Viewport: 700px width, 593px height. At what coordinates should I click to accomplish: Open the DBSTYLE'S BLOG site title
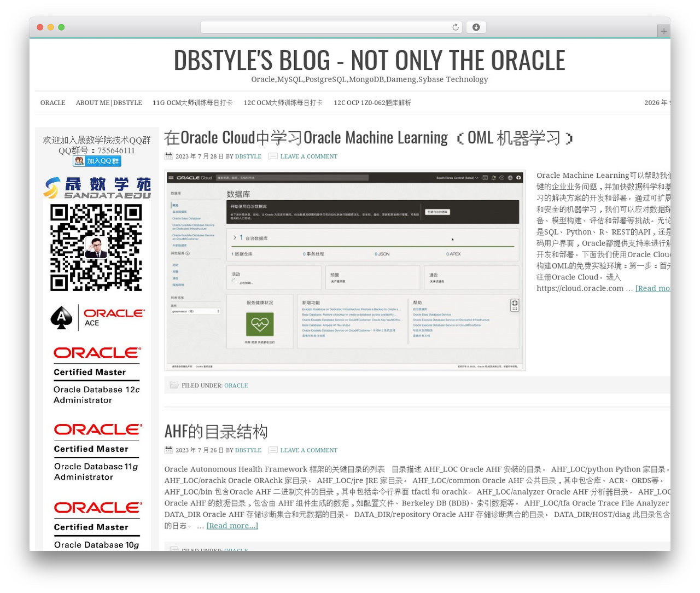point(369,60)
